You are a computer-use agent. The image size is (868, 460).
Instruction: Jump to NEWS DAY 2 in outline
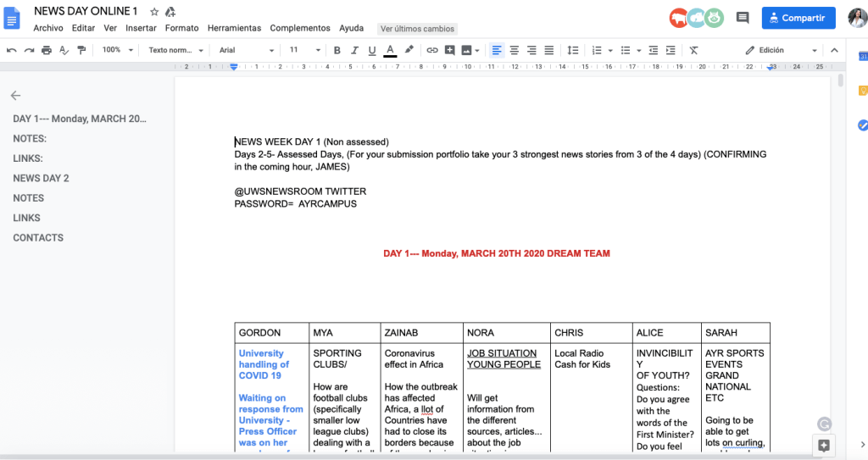coord(41,178)
